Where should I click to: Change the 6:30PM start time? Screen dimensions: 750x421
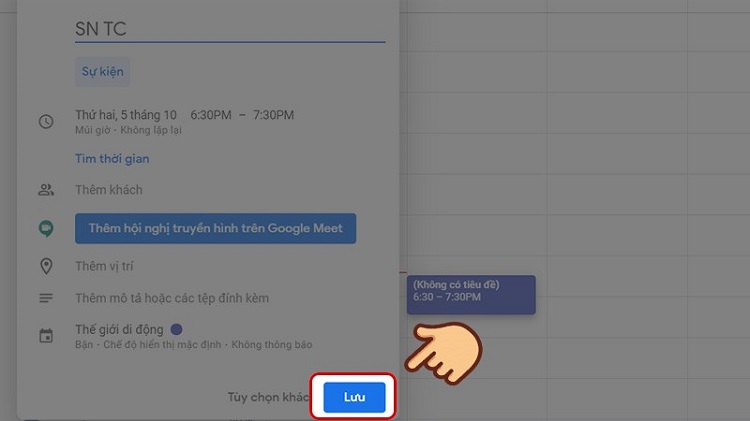(210, 115)
